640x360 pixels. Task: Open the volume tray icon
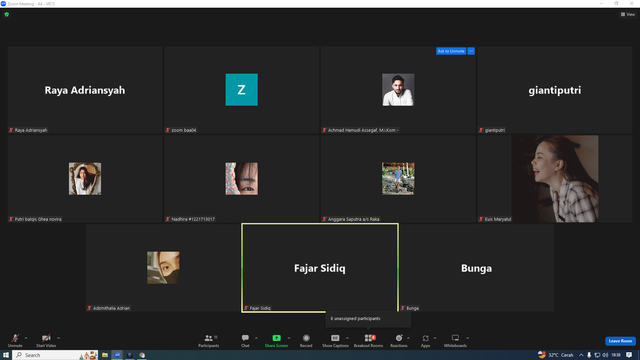[x=605, y=355]
